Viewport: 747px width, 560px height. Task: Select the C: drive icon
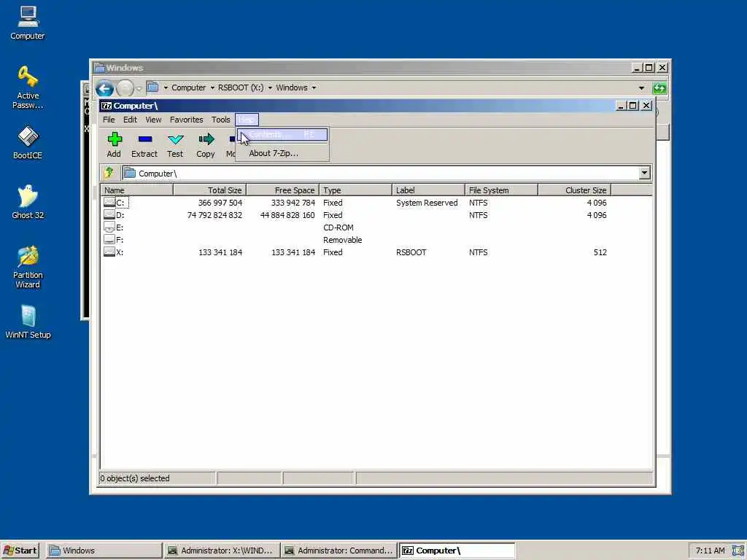coord(109,203)
